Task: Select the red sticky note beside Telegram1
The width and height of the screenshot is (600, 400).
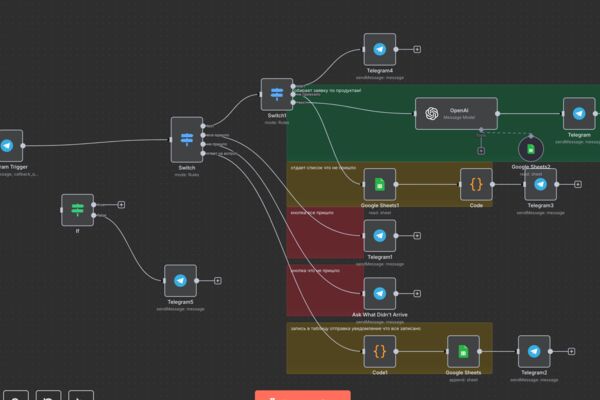Action: (324, 233)
